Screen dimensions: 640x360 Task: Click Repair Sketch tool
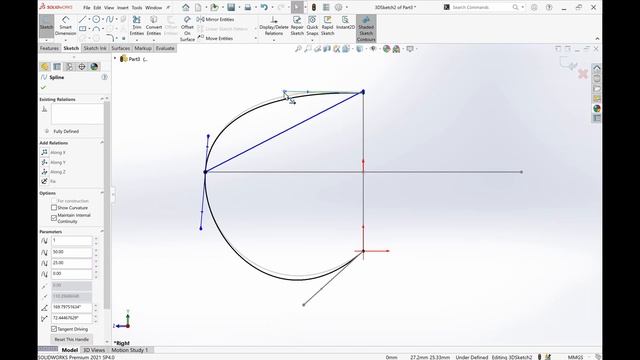297,26
